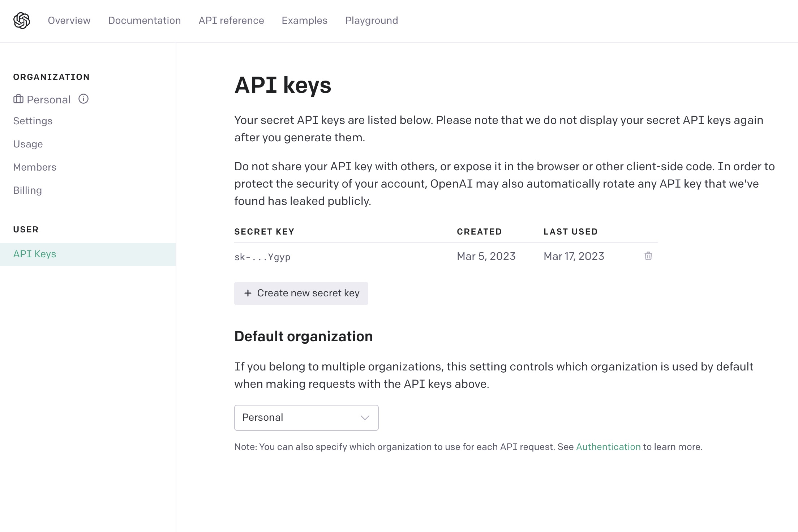This screenshot has height=532, width=798.
Task: Click the Settings sidebar icon
Action: (x=33, y=121)
